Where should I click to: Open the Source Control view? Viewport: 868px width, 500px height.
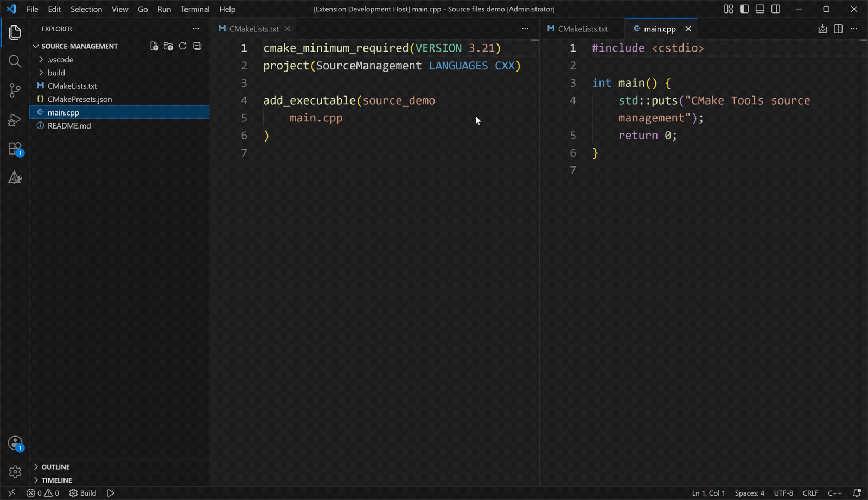click(15, 90)
